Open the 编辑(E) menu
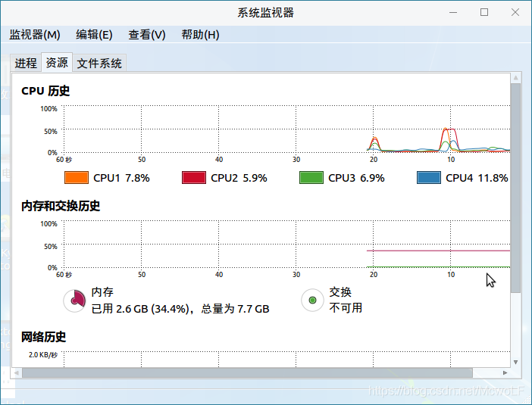The width and height of the screenshot is (532, 405). (x=94, y=35)
